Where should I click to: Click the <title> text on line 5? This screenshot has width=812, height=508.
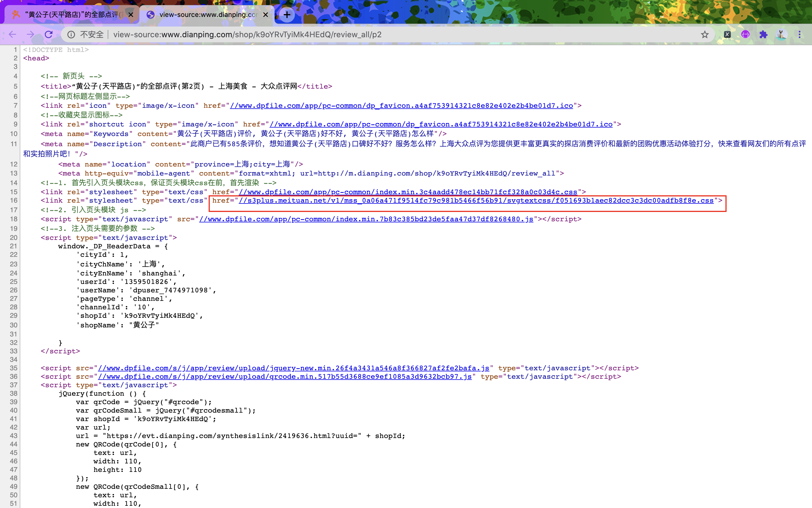tap(186, 86)
